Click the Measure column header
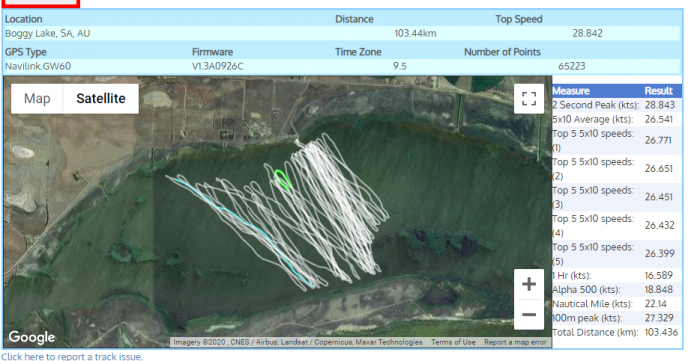The height and width of the screenshot is (361, 700). 571,91
